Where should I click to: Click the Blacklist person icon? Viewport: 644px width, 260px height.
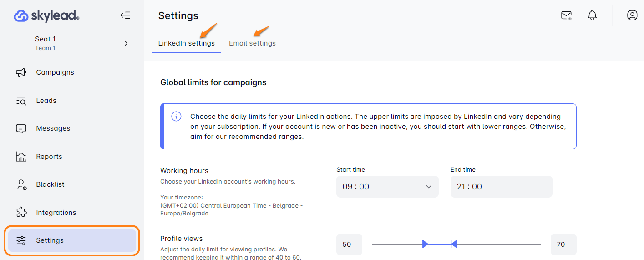(21, 184)
